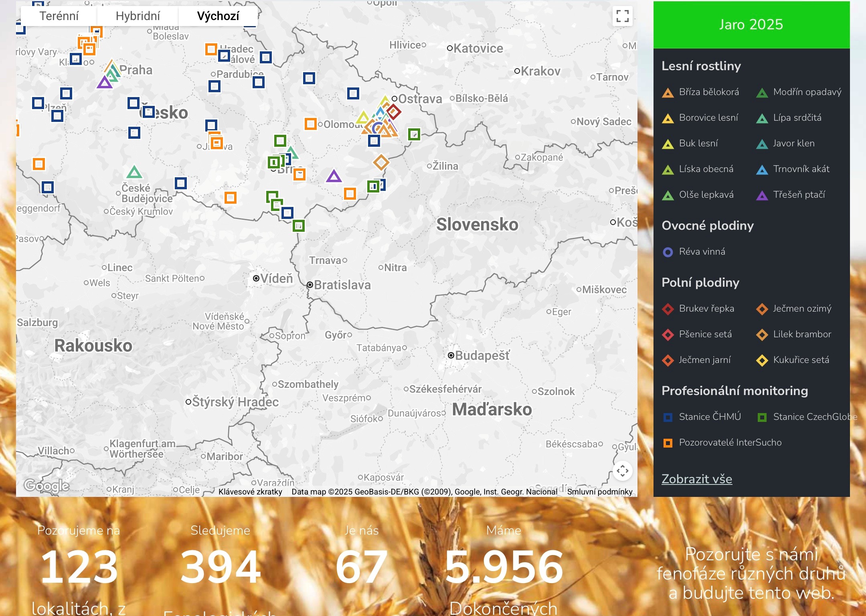Toggle Javor klen legend entry
This screenshot has height=616, width=866.
click(x=785, y=144)
